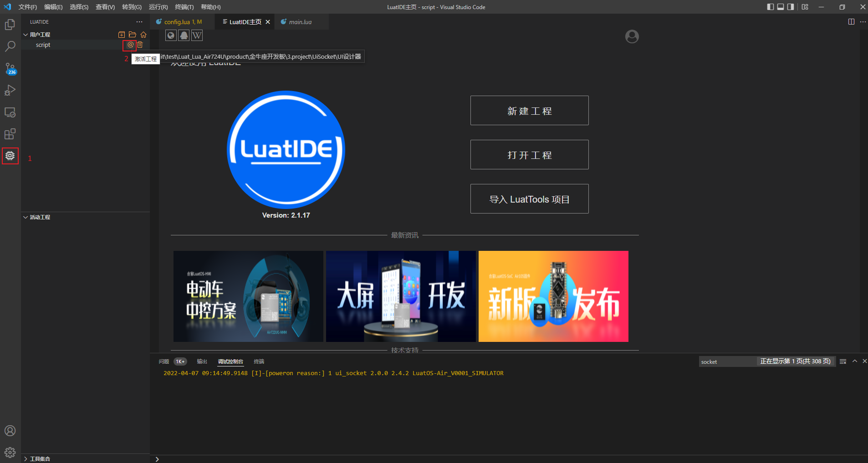Open LUATIDE panel more actions ellipsis
The height and width of the screenshot is (463, 868).
click(139, 22)
